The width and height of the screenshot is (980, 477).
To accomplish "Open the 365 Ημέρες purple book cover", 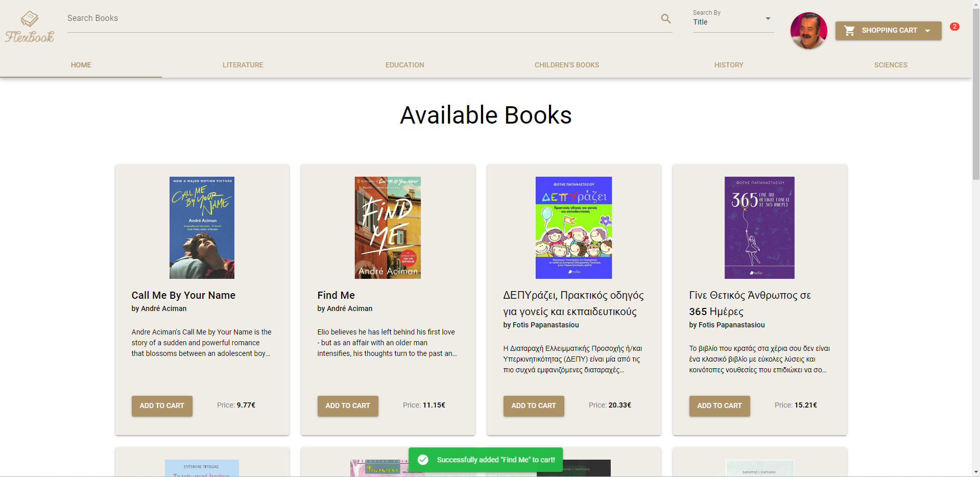I will [x=759, y=228].
